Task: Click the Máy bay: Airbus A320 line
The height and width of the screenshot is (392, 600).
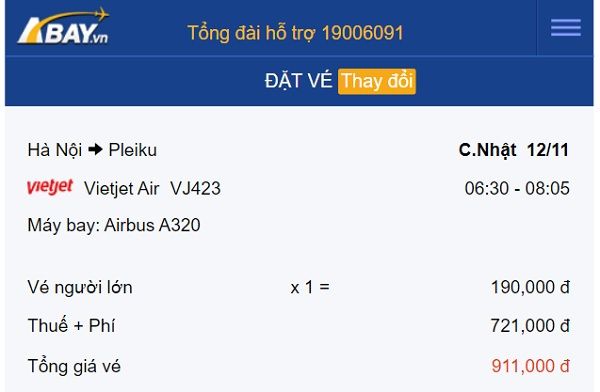Action: coord(114,225)
